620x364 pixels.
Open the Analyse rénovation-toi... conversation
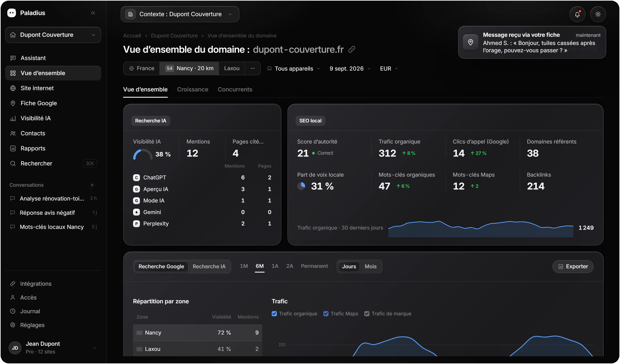point(53,199)
